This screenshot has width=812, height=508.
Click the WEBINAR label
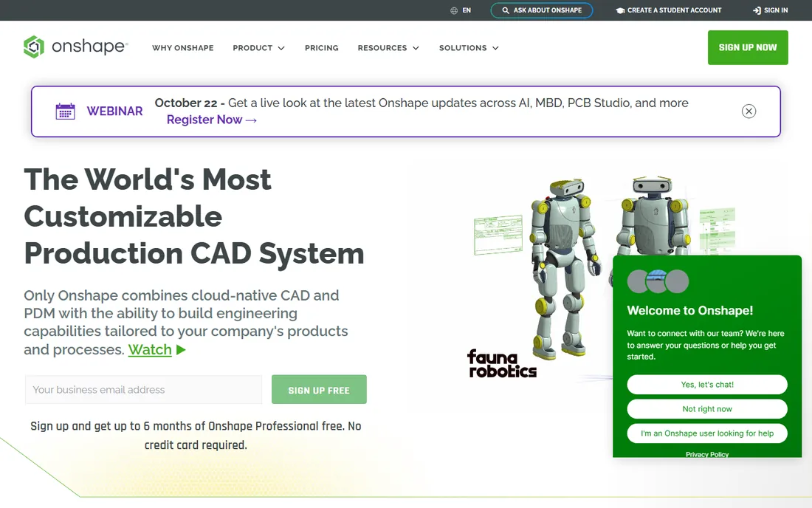coord(114,111)
